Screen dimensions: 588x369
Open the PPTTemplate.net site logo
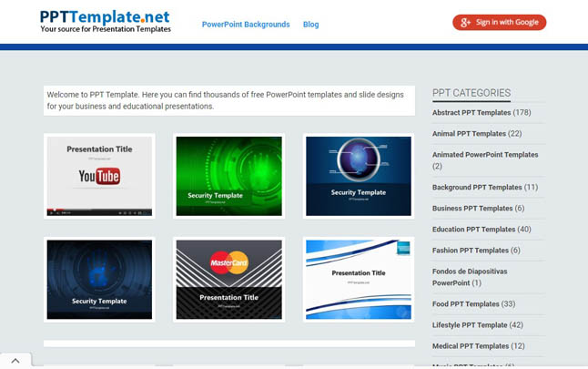[106, 21]
